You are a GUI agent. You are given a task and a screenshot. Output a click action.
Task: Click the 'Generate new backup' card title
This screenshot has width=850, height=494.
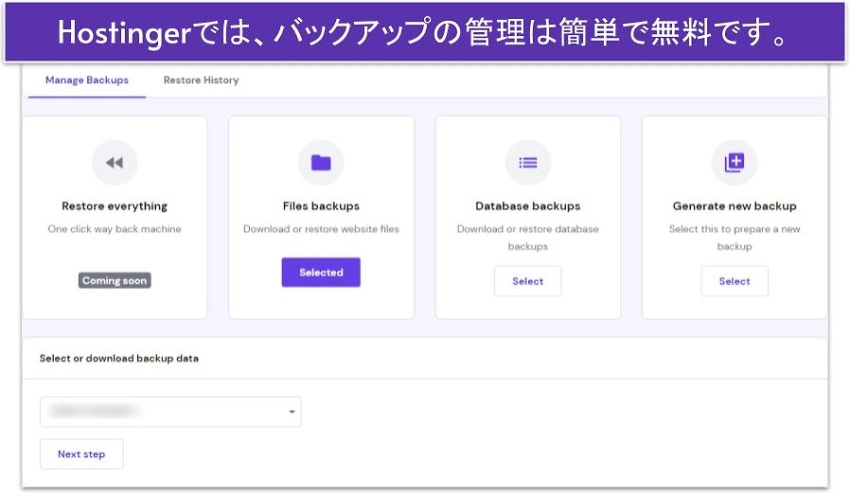735,206
